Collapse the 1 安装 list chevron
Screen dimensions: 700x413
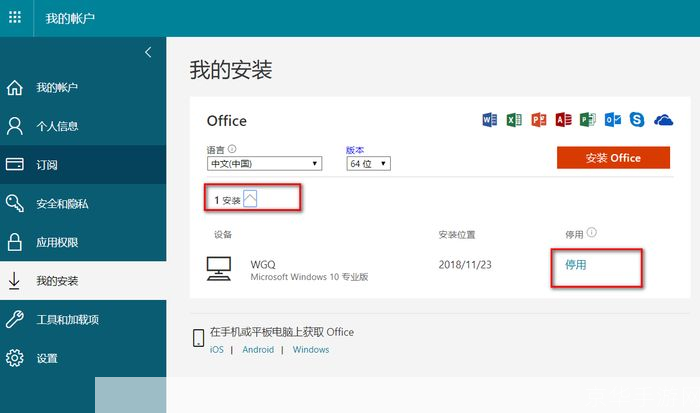pyautogui.click(x=250, y=199)
